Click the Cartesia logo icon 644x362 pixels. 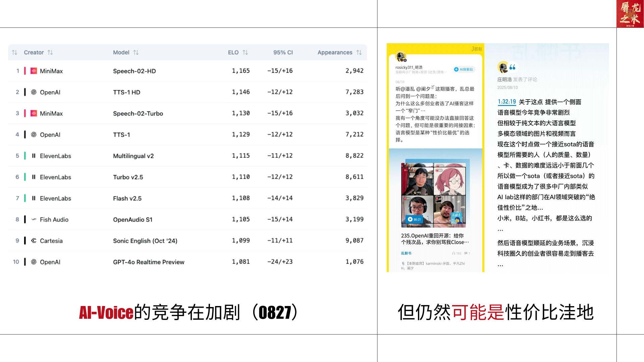click(34, 241)
